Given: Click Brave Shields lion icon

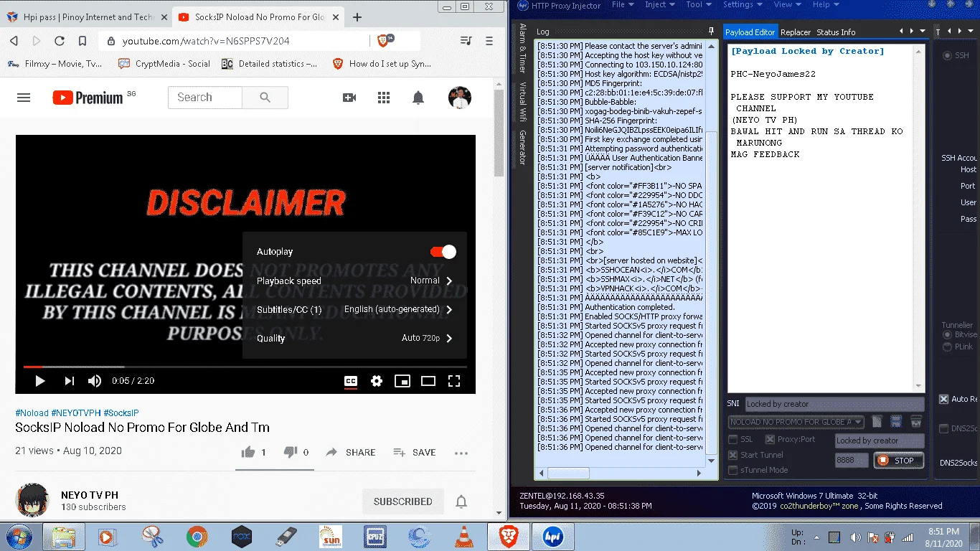Looking at the screenshot, I should pyautogui.click(x=384, y=41).
